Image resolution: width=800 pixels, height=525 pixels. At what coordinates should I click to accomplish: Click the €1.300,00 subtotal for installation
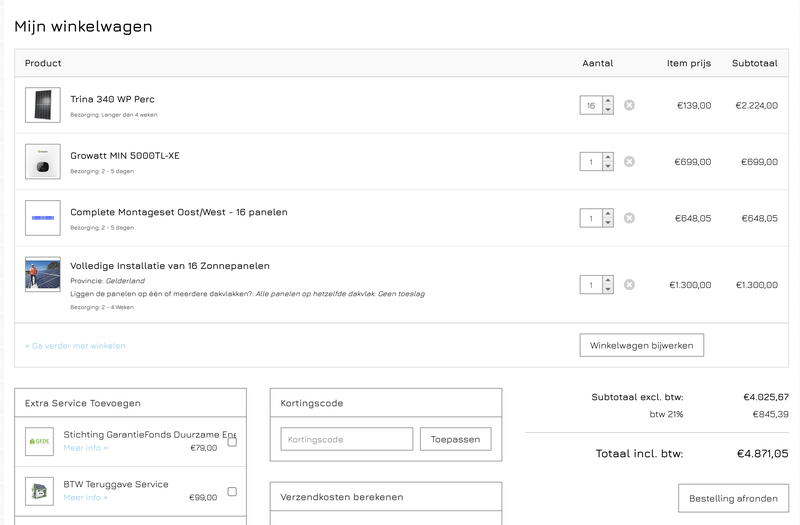click(x=757, y=285)
